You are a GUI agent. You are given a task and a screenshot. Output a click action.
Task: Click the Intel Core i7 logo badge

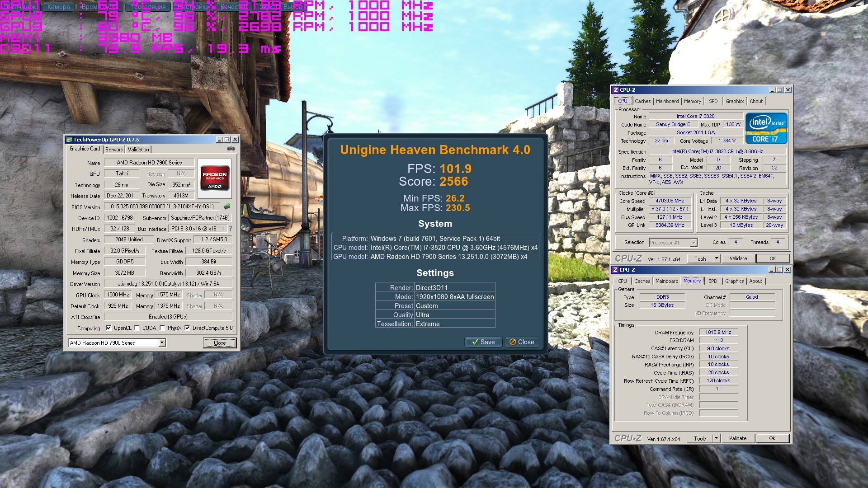click(x=766, y=128)
